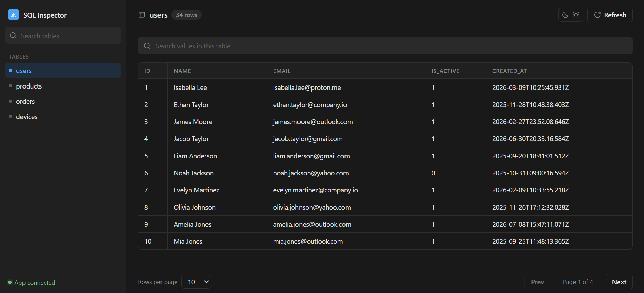Click timestamp 2026-03-09T10:25:45.931Z
This screenshot has height=293, width=644.
531,87
